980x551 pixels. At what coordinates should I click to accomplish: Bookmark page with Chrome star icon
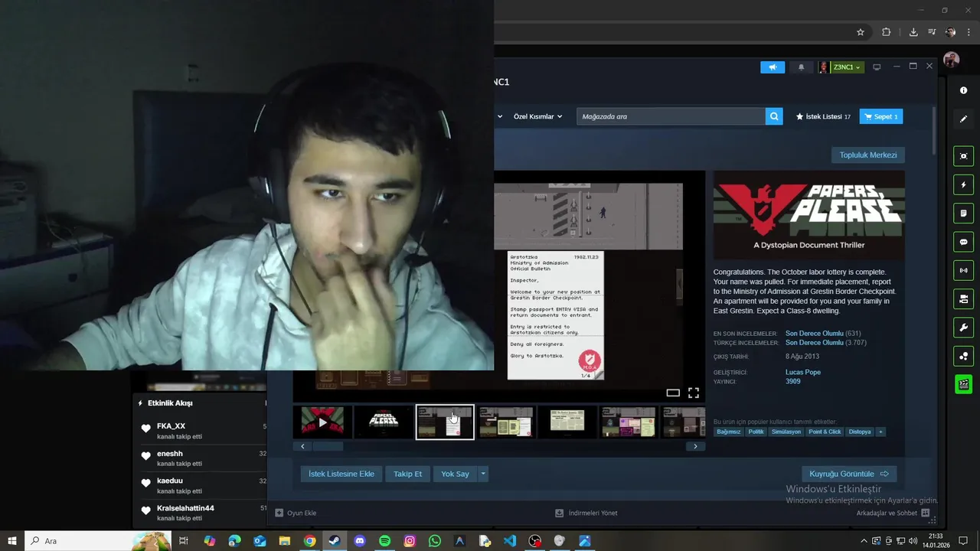click(x=861, y=32)
